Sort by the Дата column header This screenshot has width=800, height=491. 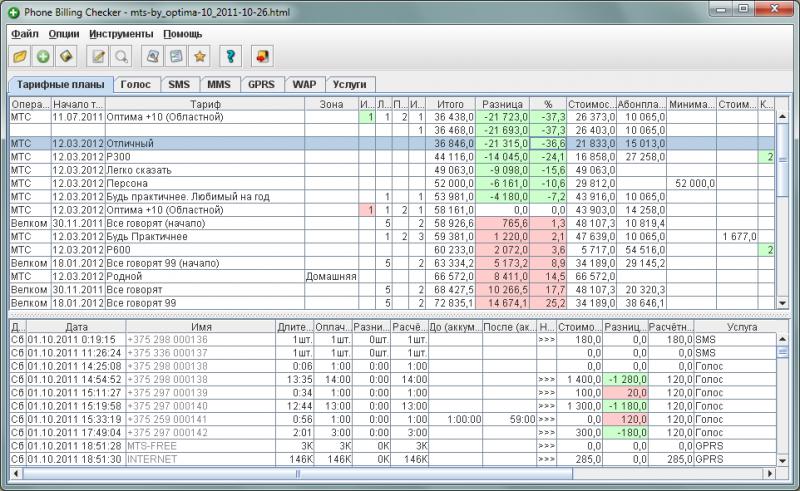click(x=76, y=327)
